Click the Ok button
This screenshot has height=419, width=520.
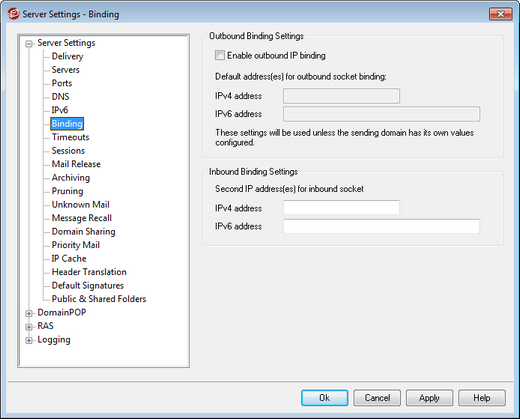point(324,398)
